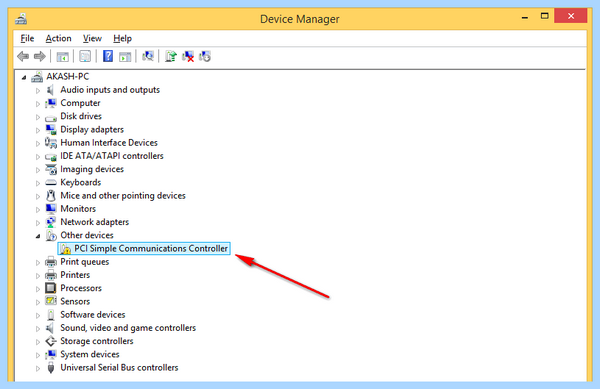Click the Display adapters icon

51,130
